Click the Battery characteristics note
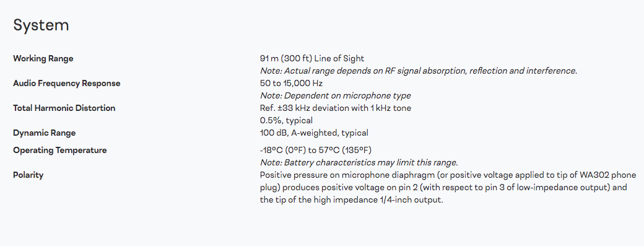The height and width of the screenshot is (246, 644). click(359, 162)
